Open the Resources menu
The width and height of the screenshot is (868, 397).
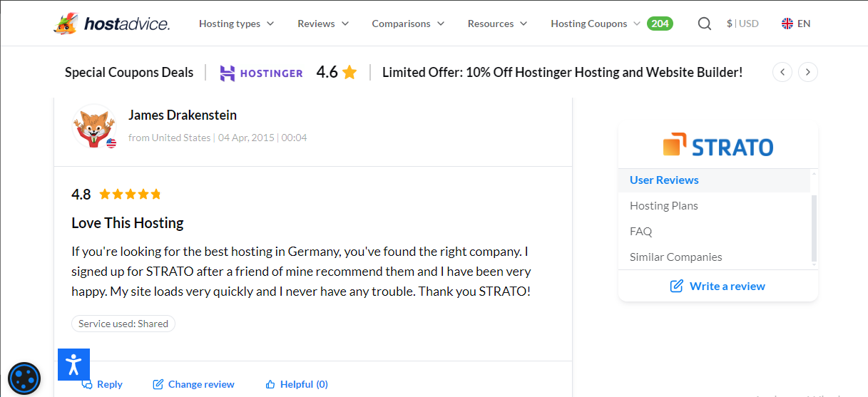click(497, 24)
